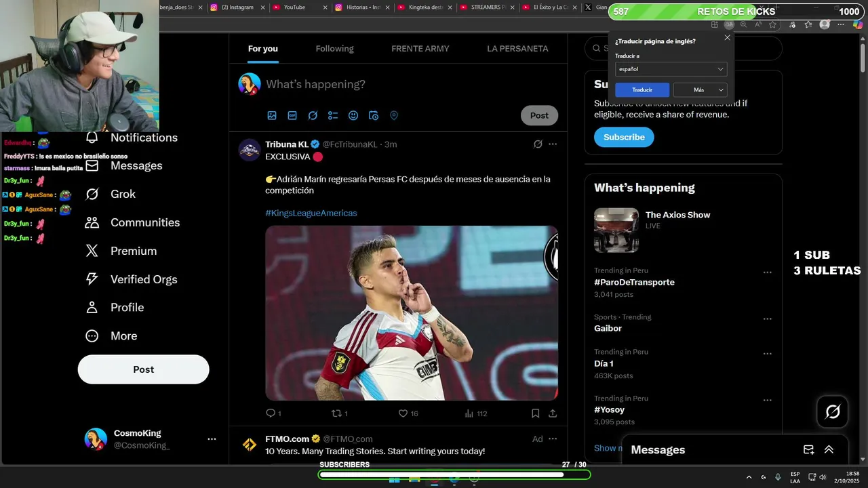Screen dimensions: 868x488
Task: Open GIF picker in composer
Action: pos(292,116)
